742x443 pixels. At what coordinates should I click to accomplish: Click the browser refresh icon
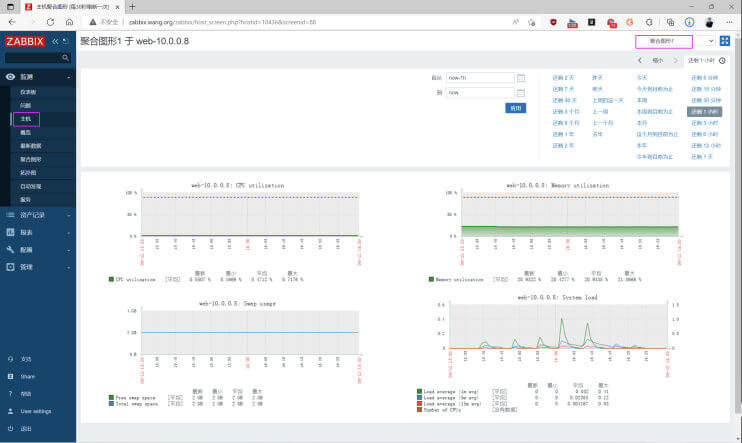(x=50, y=22)
